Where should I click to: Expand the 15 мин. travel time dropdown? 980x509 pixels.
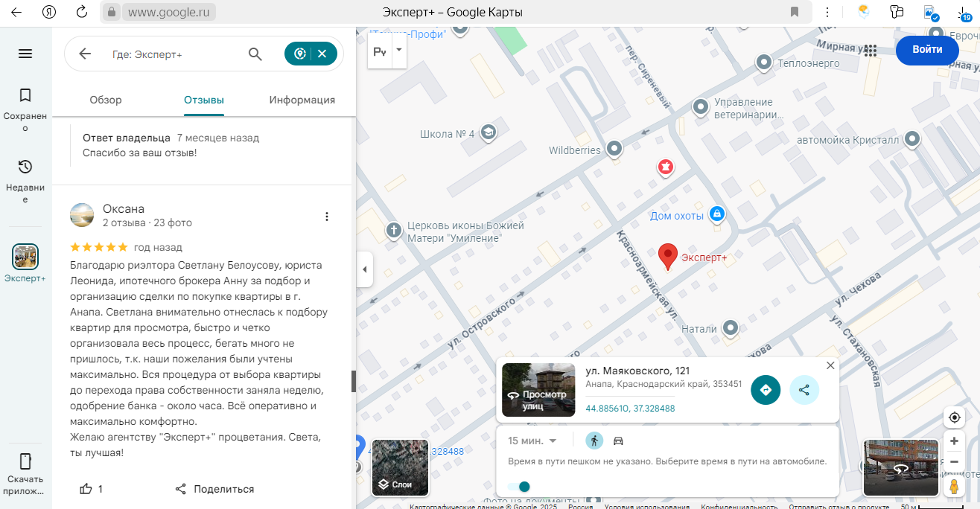point(532,441)
